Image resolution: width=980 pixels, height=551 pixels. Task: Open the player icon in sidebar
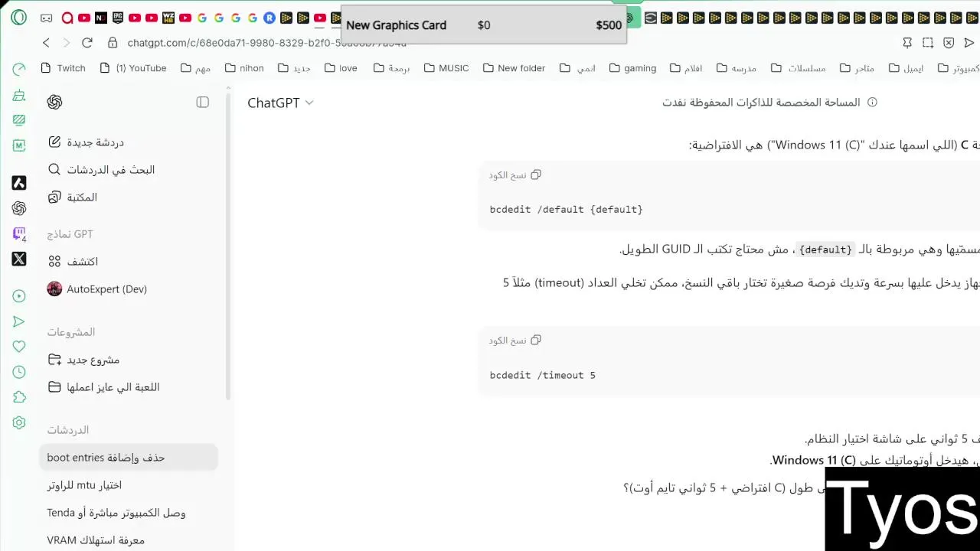(19, 296)
